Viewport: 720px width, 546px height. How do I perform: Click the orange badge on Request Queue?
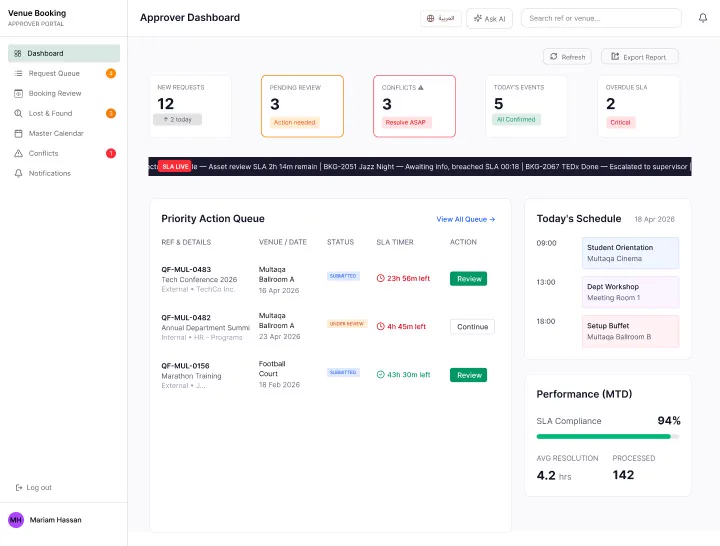tap(111, 73)
